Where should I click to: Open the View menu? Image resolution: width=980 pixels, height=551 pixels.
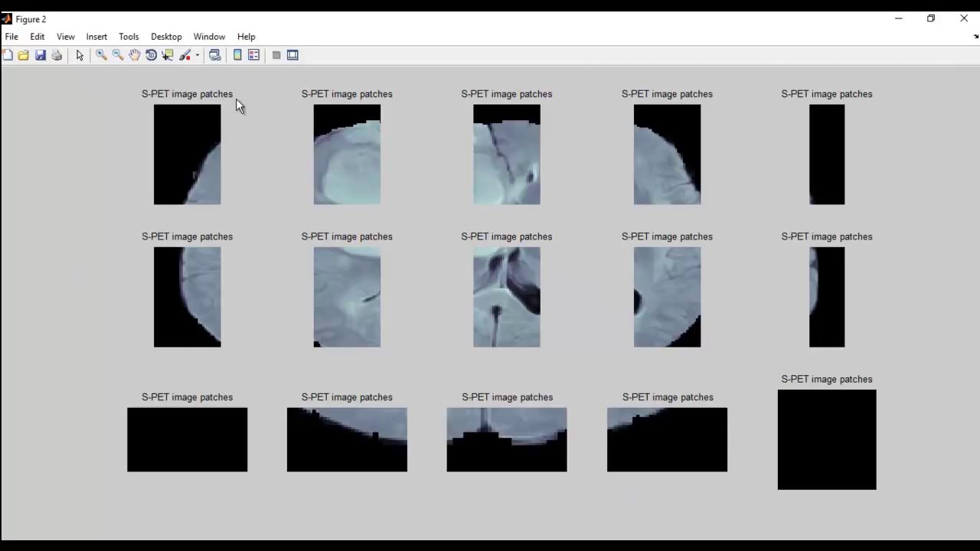point(66,37)
